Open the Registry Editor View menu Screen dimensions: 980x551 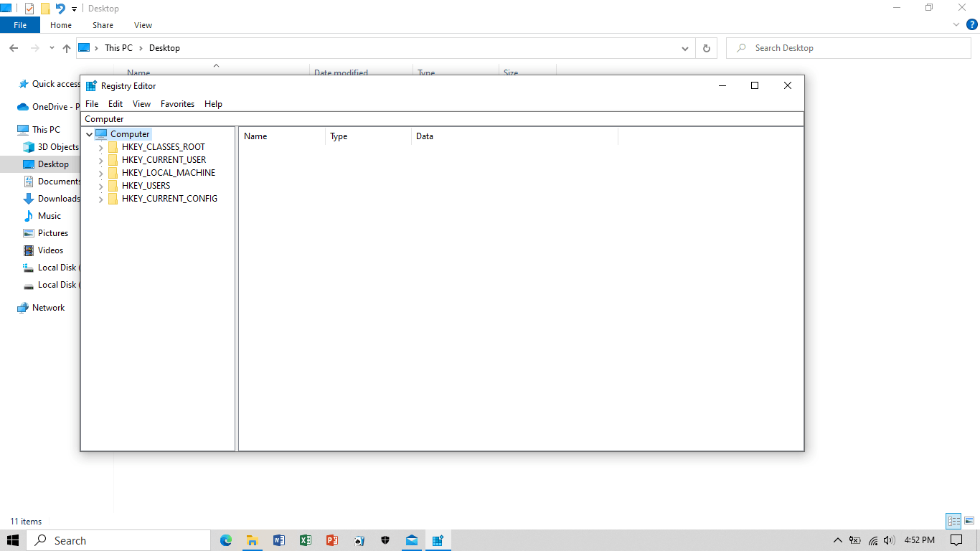coord(141,104)
